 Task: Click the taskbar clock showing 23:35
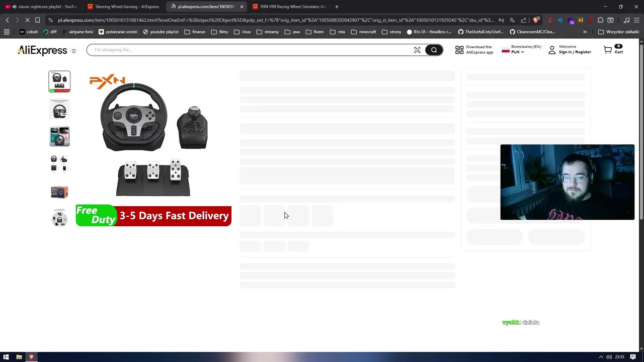pos(620,357)
